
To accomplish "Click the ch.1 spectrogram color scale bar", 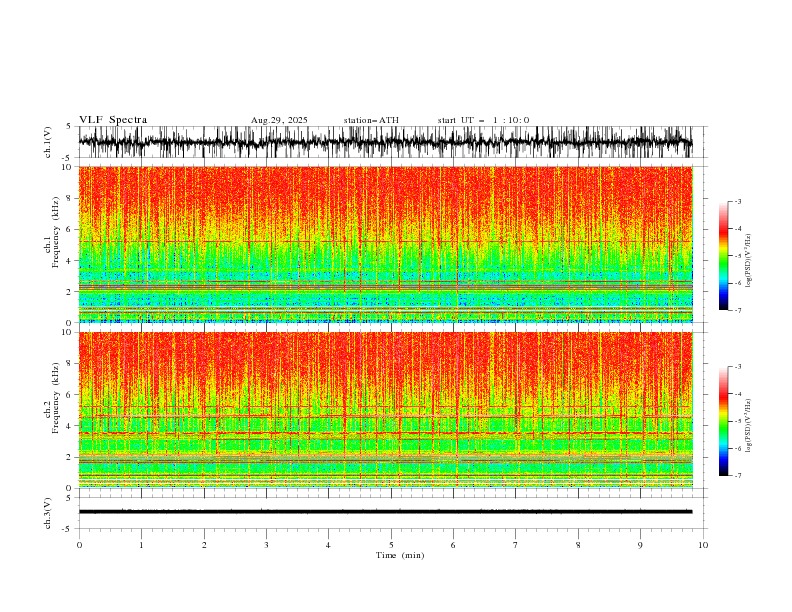I will (x=723, y=256).
